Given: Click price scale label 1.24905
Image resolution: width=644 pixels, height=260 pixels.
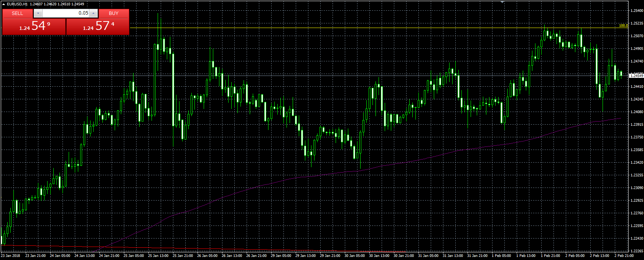Looking at the screenshot, I should pyautogui.click(x=637, y=49).
